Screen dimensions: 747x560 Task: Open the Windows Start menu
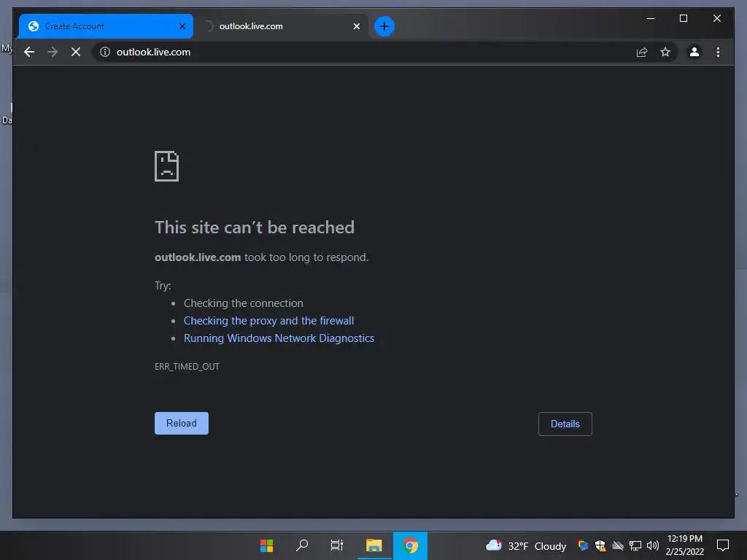[266, 545]
